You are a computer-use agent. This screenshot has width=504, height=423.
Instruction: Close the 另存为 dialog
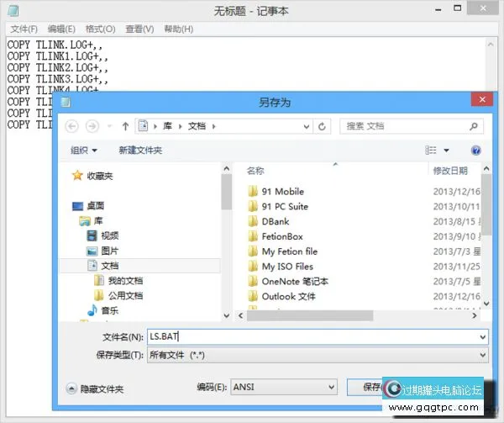point(482,99)
